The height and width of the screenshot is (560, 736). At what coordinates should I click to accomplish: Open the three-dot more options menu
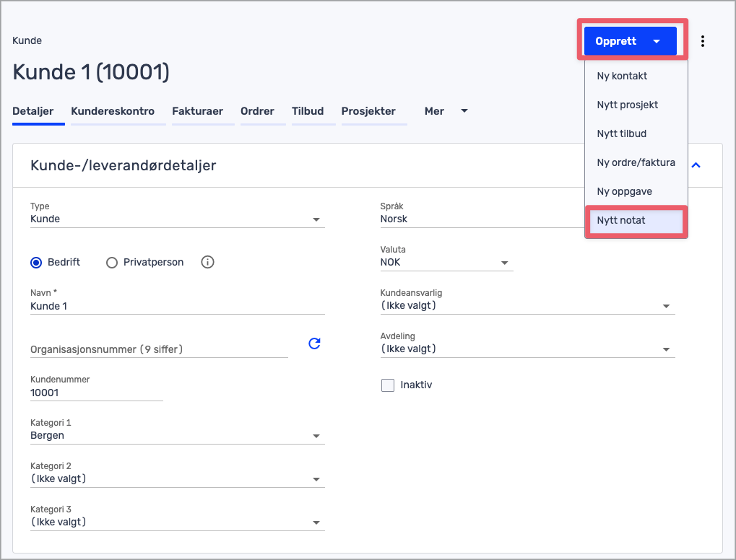pos(703,41)
